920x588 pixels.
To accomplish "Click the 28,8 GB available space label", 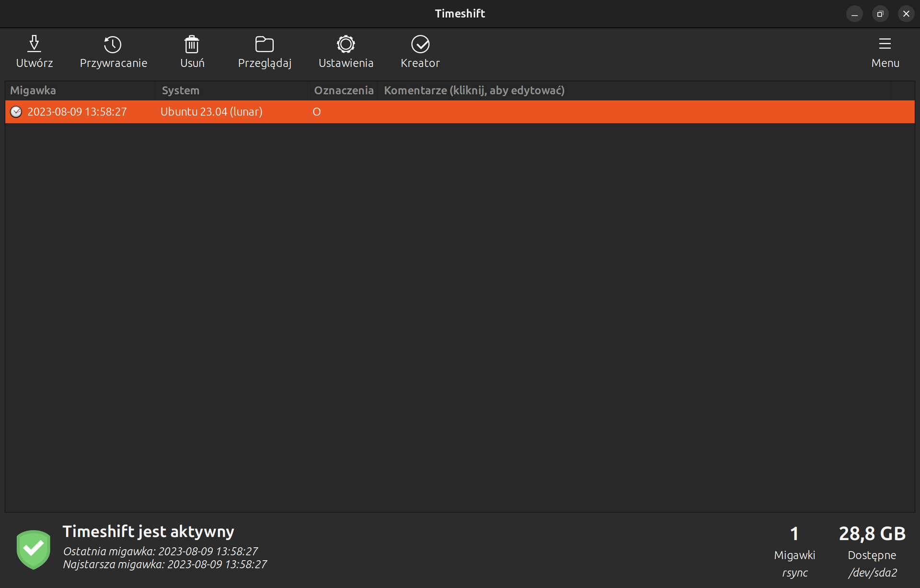I will (872, 533).
